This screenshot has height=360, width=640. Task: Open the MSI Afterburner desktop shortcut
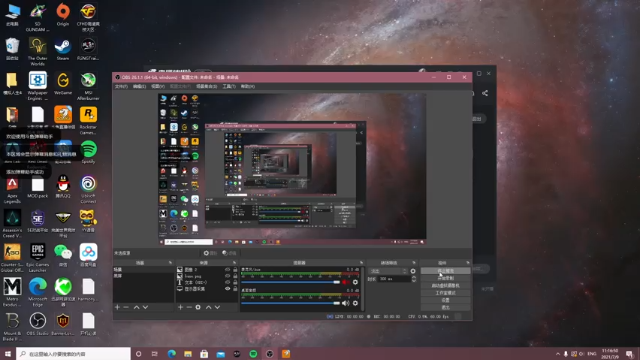click(88, 86)
